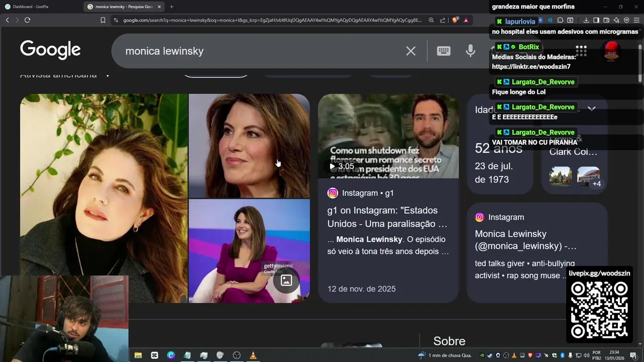The image size is (644, 362).
Task: Clear the search box with the X icon
Action: [411, 51]
